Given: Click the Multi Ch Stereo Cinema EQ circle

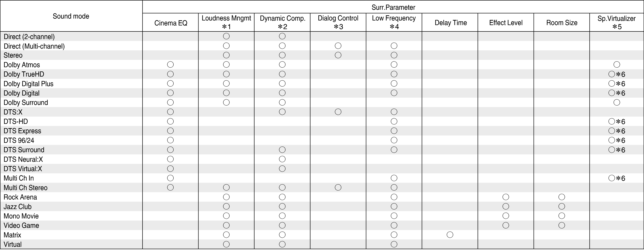Looking at the screenshot, I should coord(170,187).
